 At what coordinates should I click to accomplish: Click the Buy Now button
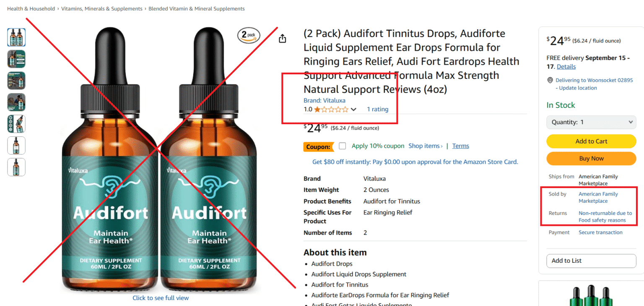pos(591,158)
